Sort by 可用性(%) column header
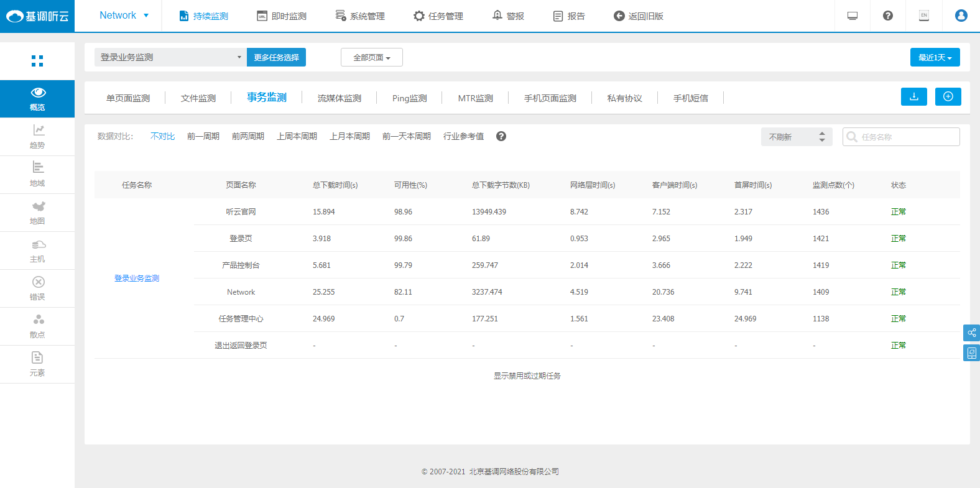 tap(410, 185)
